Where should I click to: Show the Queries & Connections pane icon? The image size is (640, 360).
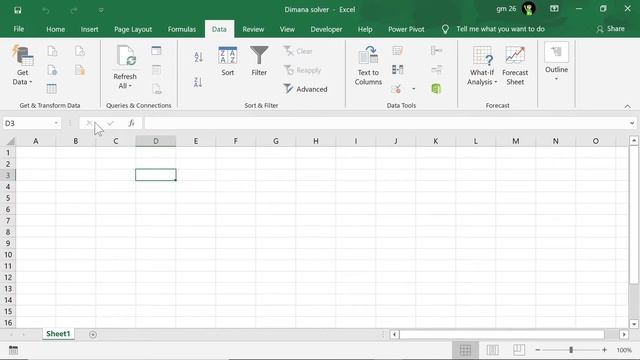[156, 51]
